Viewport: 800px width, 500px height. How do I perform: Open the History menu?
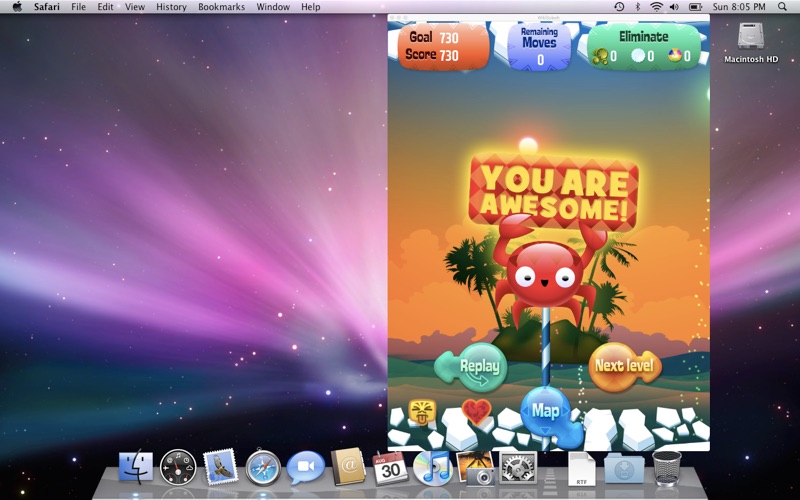[171, 7]
